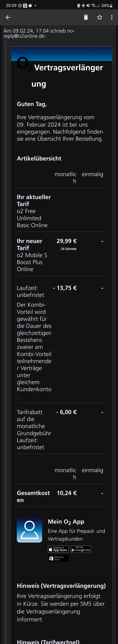Open the Google Play download badge

(x=81, y=549)
